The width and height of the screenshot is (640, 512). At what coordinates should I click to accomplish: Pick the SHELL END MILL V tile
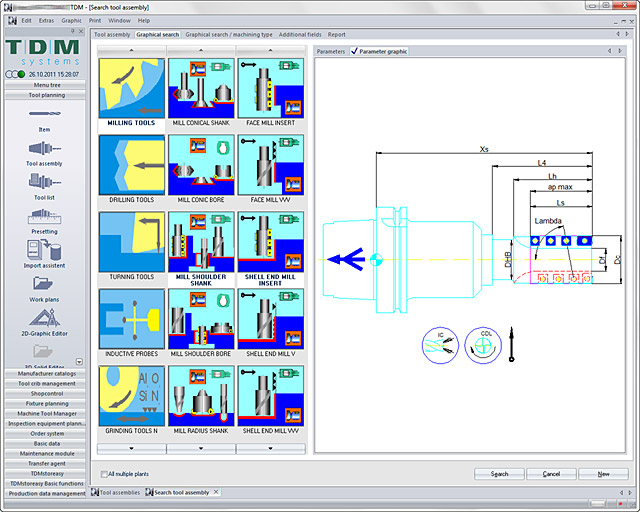point(271,318)
